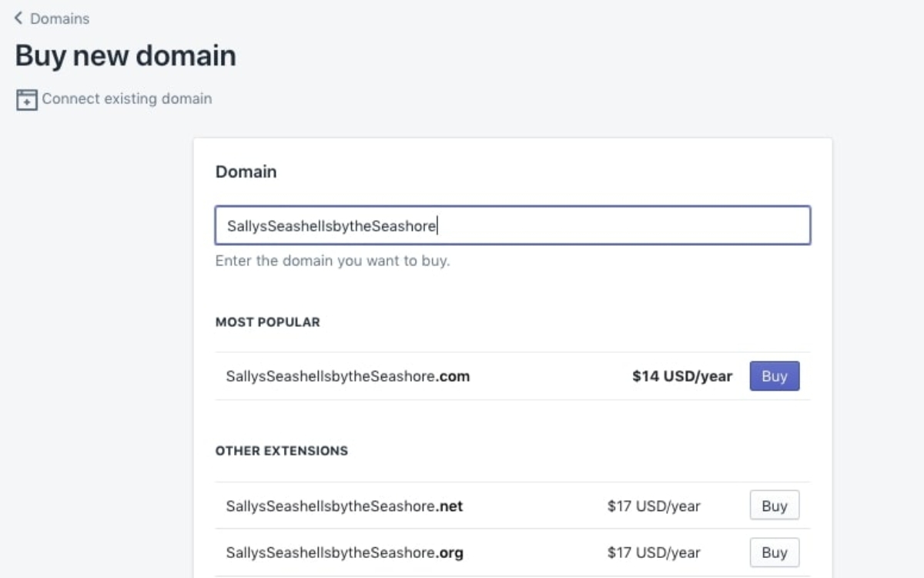This screenshot has height=578, width=924.
Task: Buy the .com domain for $14
Action: pyautogui.click(x=775, y=376)
